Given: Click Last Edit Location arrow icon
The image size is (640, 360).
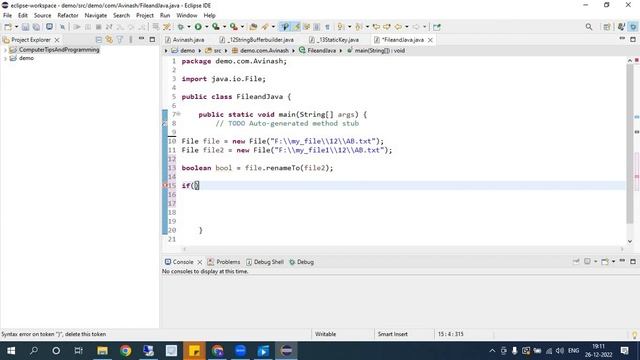Looking at the screenshot, I should [376, 27].
